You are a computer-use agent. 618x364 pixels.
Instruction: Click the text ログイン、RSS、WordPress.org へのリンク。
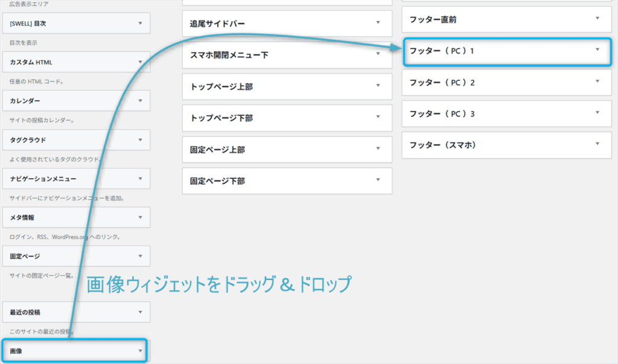(65, 237)
